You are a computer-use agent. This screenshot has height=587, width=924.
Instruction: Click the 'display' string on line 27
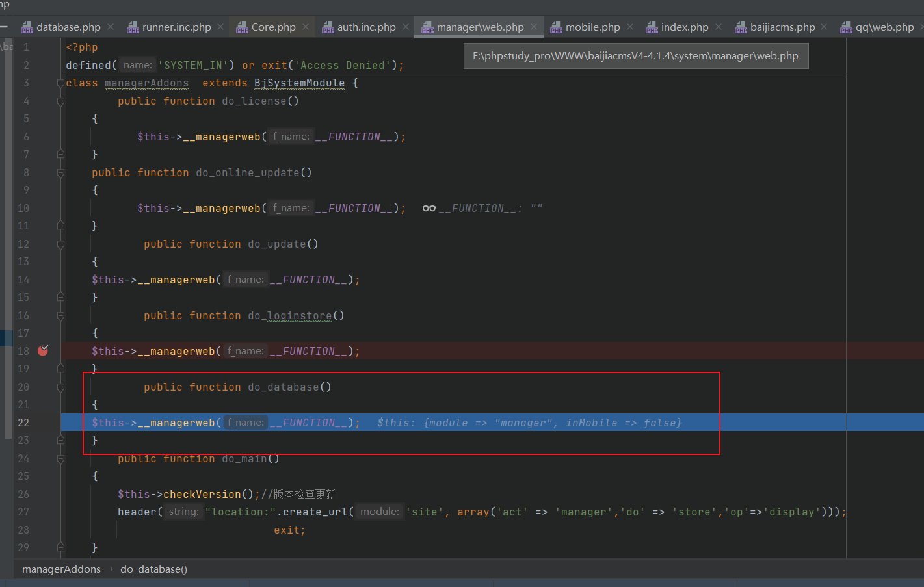coord(792,512)
